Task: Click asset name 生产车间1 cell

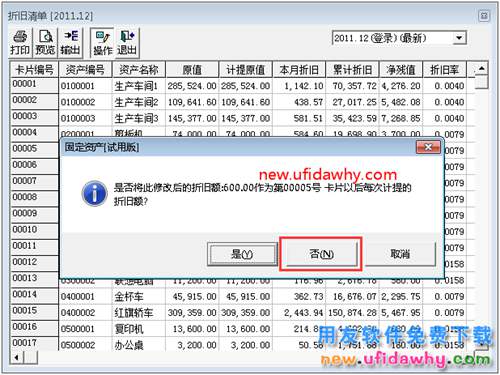Action: [x=139, y=86]
